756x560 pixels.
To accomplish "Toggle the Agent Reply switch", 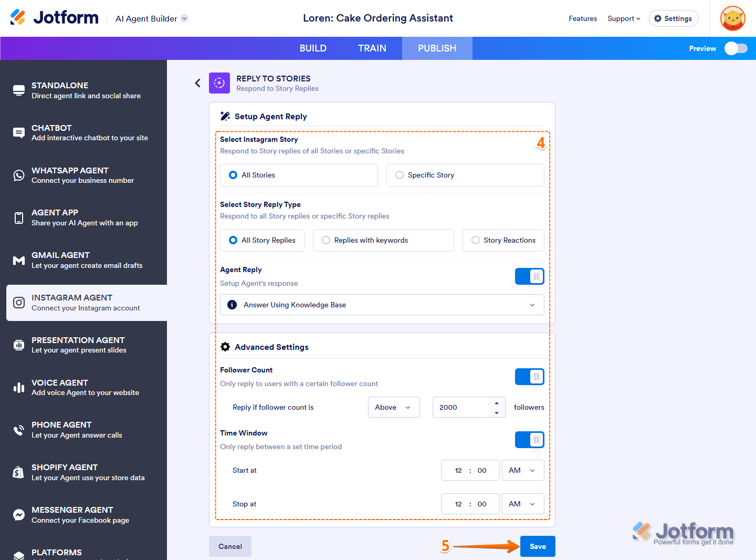I will (x=530, y=276).
